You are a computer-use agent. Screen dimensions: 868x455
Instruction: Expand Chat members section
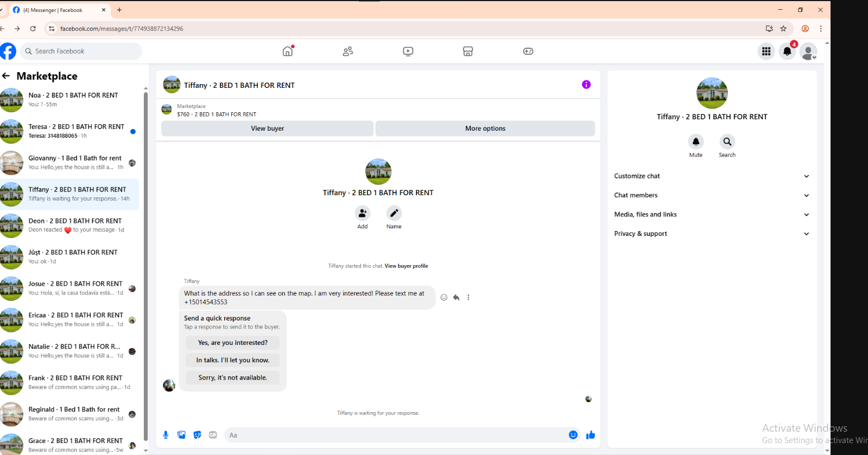tap(712, 195)
